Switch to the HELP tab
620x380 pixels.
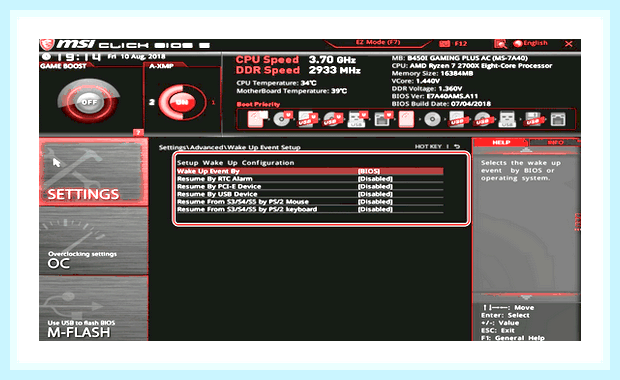501,142
